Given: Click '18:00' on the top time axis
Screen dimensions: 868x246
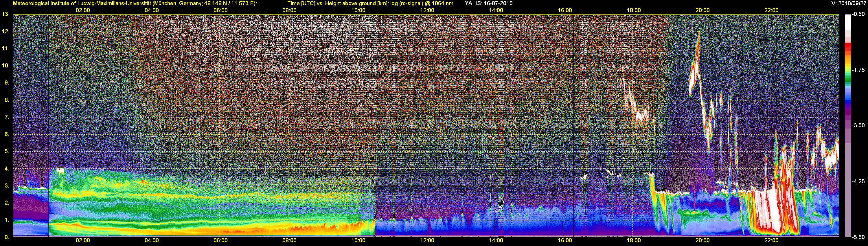Looking at the screenshot, I should 634,10.
